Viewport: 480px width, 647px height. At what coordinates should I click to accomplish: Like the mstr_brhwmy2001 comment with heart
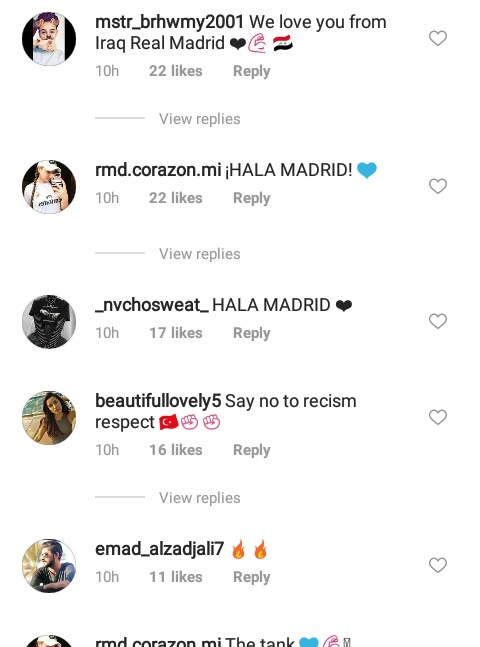click(438, 38)
